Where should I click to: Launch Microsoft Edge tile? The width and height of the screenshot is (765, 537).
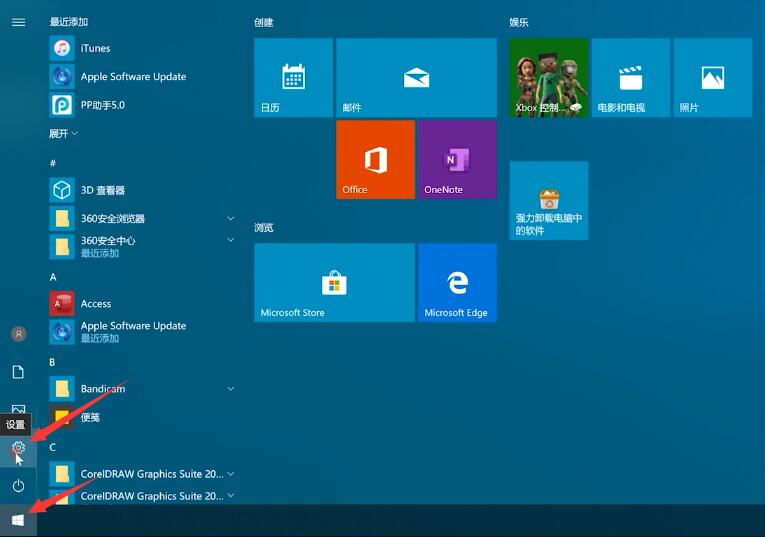[458, 282]
